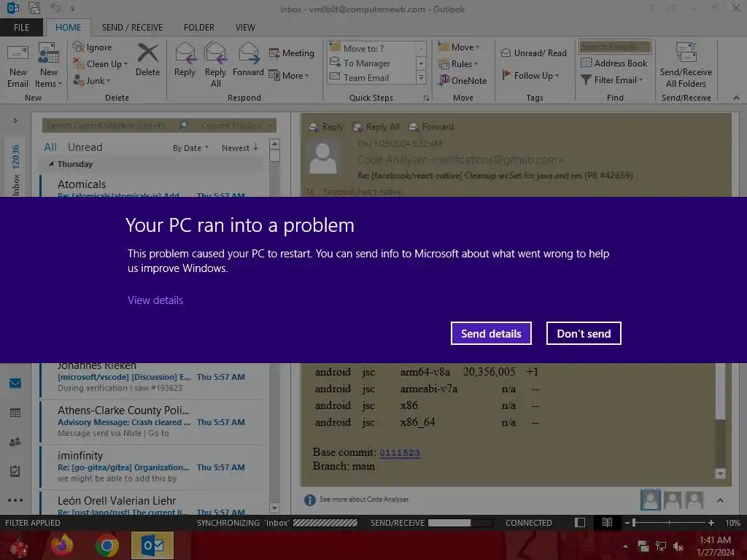Click the Reply ribbon icon

pyautogui.click(x=185, y=52)
